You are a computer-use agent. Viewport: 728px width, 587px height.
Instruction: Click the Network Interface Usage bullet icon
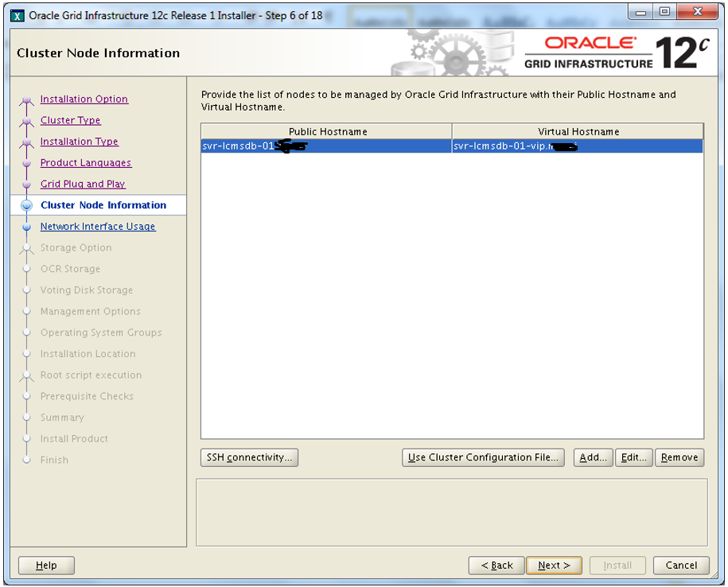(26, 227)
